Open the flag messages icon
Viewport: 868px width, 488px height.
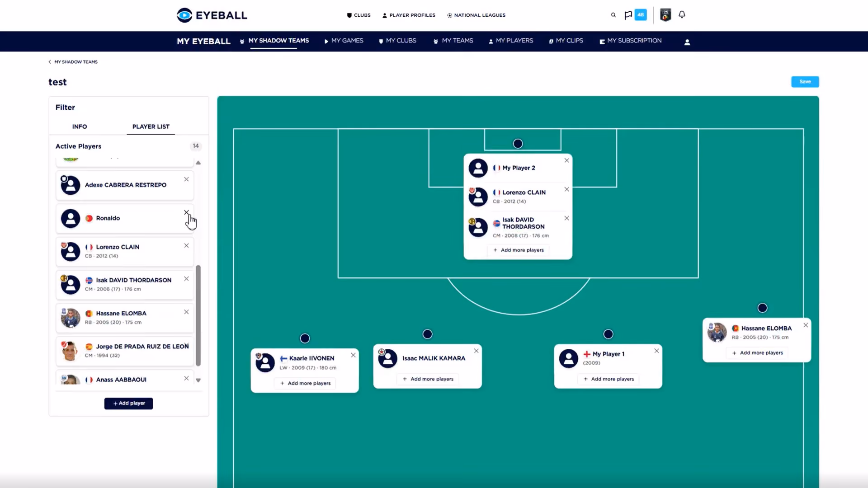628,15
